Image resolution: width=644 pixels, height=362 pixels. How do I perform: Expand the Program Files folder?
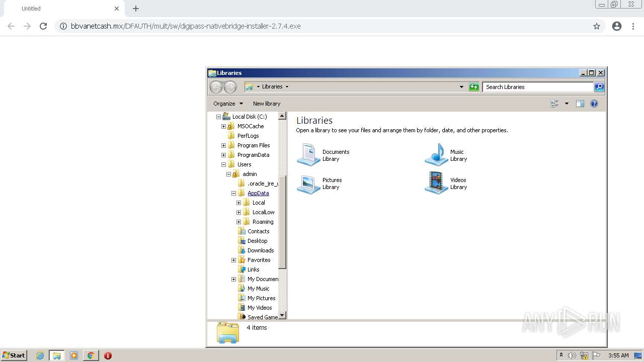(x=223, y=145)
